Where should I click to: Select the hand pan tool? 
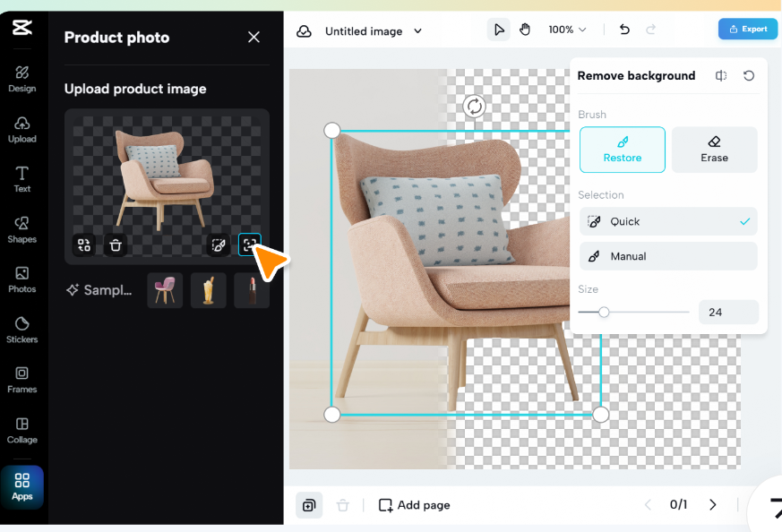[525, 30]
